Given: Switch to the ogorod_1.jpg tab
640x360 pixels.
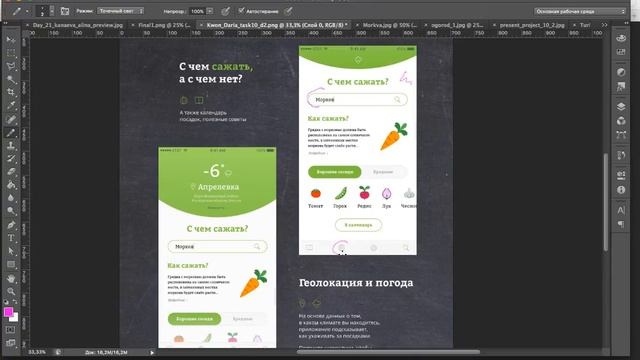Looking at the screenshot, I should [x=458, y=25].
